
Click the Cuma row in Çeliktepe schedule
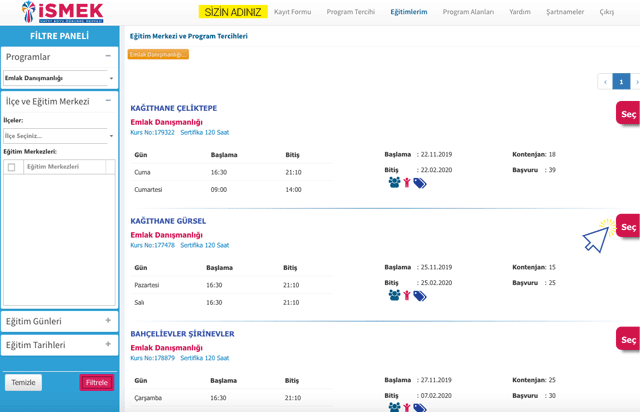click(x=232, y=172)
